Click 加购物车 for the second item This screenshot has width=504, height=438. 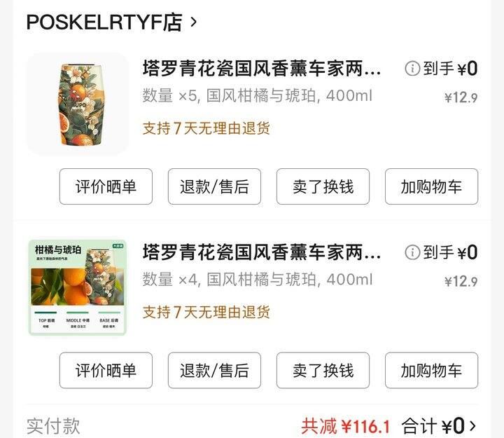coord(431,371)
